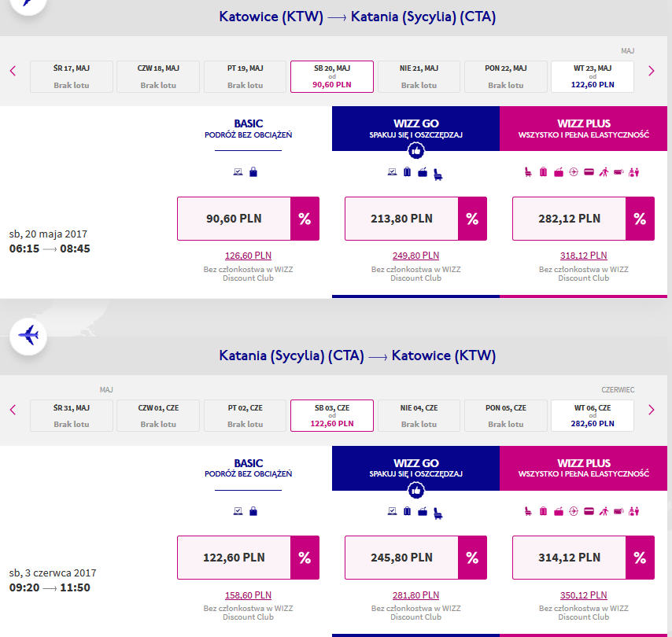This screenshot has height=637, width=672.
Task: Click the percent icon beside 122,60 PLN Basic fare
Action: tap(305, 558)
